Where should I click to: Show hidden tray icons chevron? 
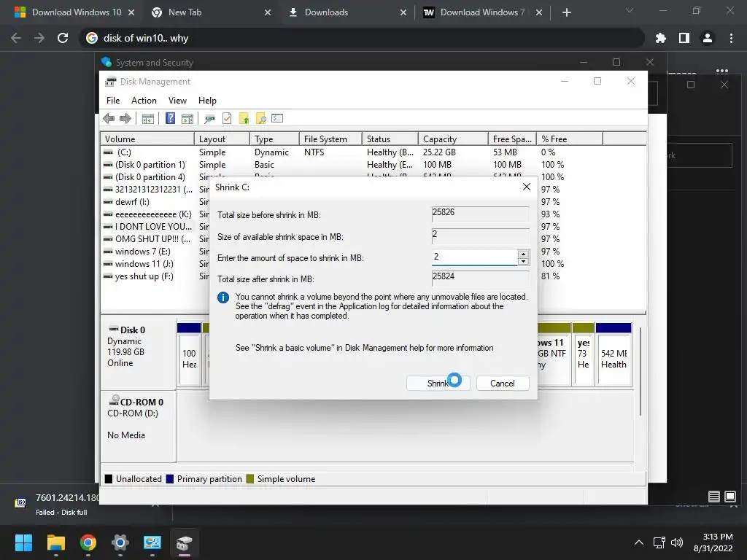[639, 542]
